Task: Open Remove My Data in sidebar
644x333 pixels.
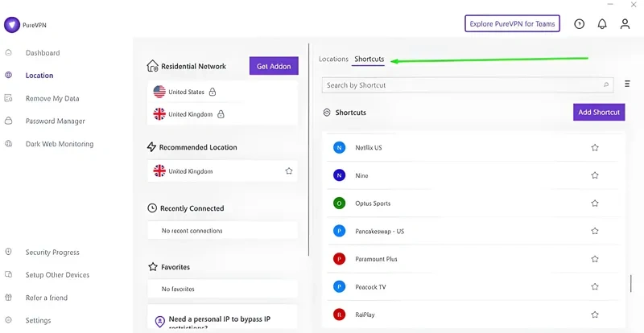Action: coord(52,98)
